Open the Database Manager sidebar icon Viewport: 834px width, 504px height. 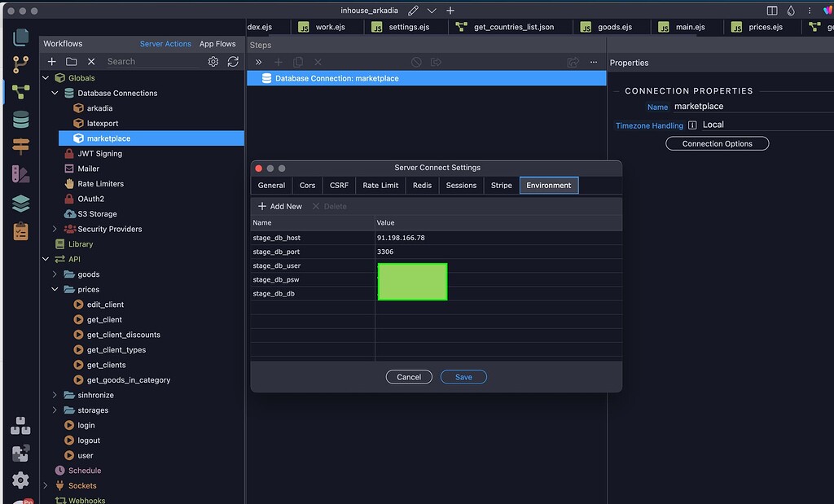tap(20, 120)
